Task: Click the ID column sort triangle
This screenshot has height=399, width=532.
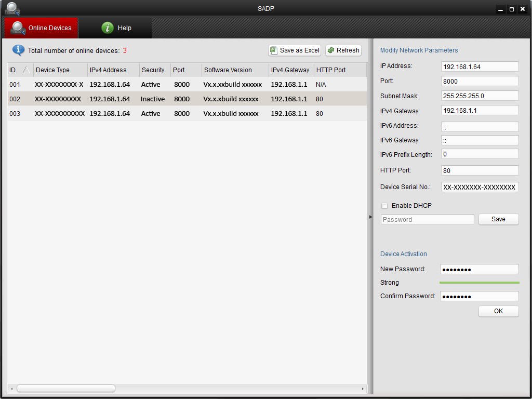Action: [26, 70]
